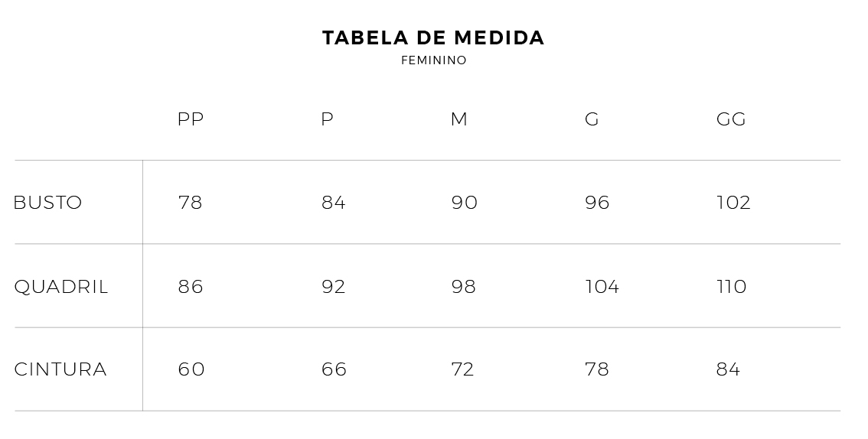Click the P size column header
Image resolution: width=868 pixels, height=439 pixels.
(x=328, y=119)
